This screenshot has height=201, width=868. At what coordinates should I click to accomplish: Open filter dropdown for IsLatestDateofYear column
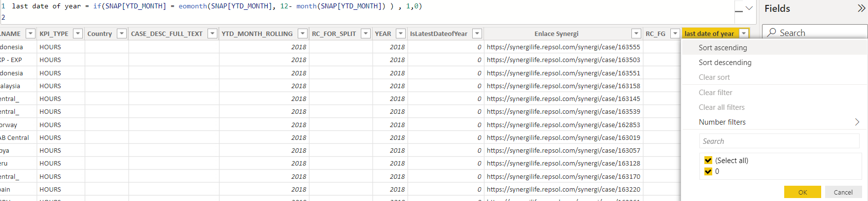pyautogui.click(x=477, y=33)
